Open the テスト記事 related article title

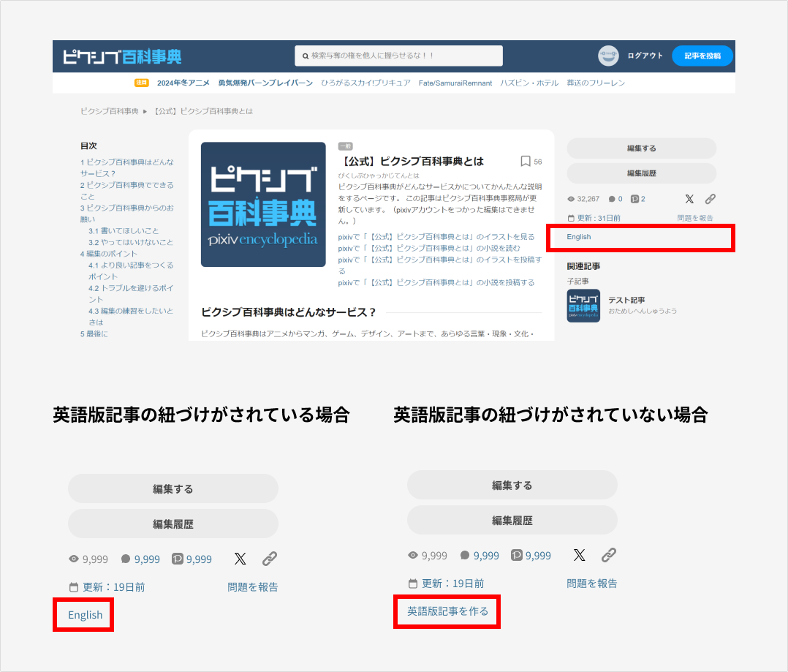tap(626, 300)
